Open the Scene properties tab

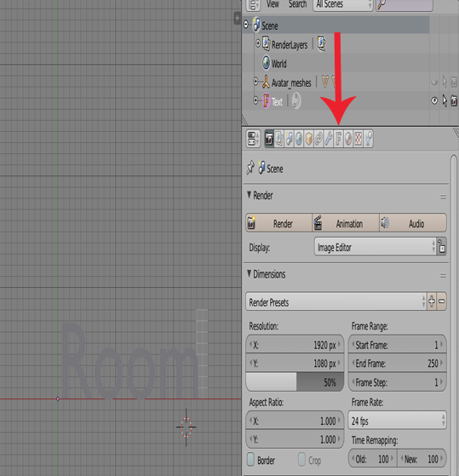(x=289, y=139)
